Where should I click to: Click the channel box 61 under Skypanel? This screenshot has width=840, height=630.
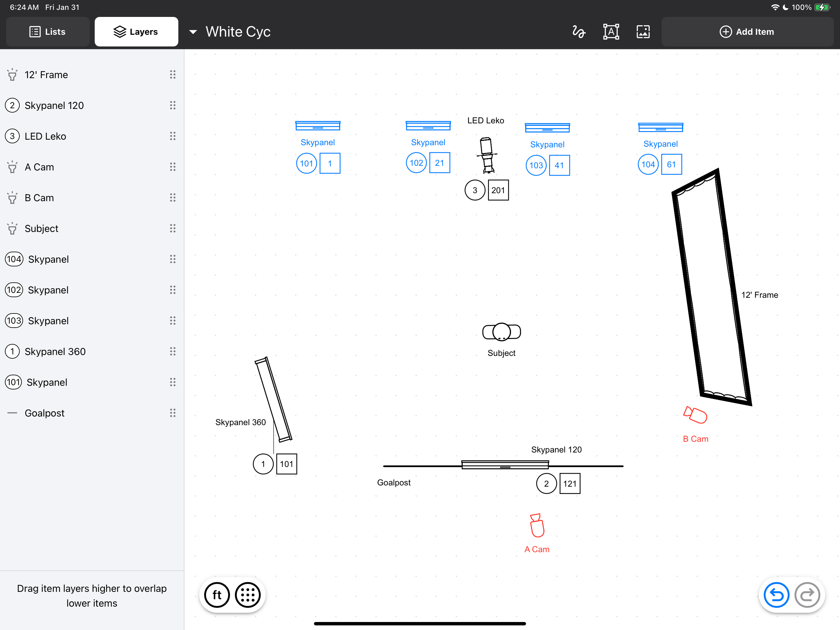(672, 165)
